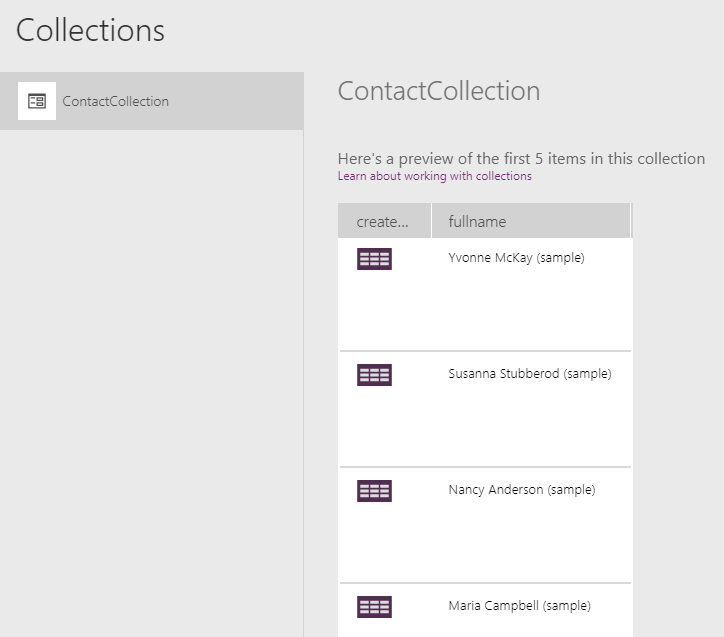Open the Learn about working with collections link
Image resolution: width=724 pixels, height=637 pixels.
click(x=434, y=176)
